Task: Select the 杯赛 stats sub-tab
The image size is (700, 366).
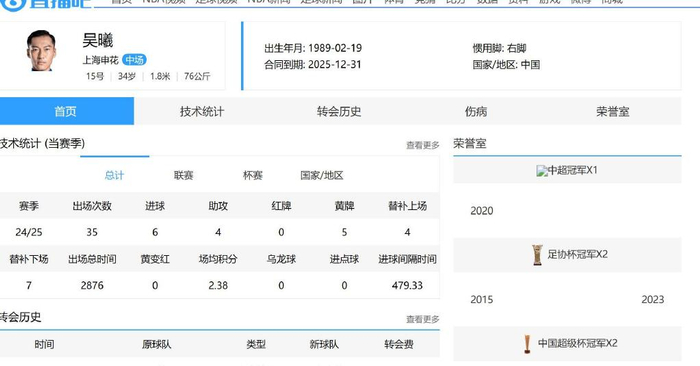Action: pyautogui.click(x=253, y=175)
